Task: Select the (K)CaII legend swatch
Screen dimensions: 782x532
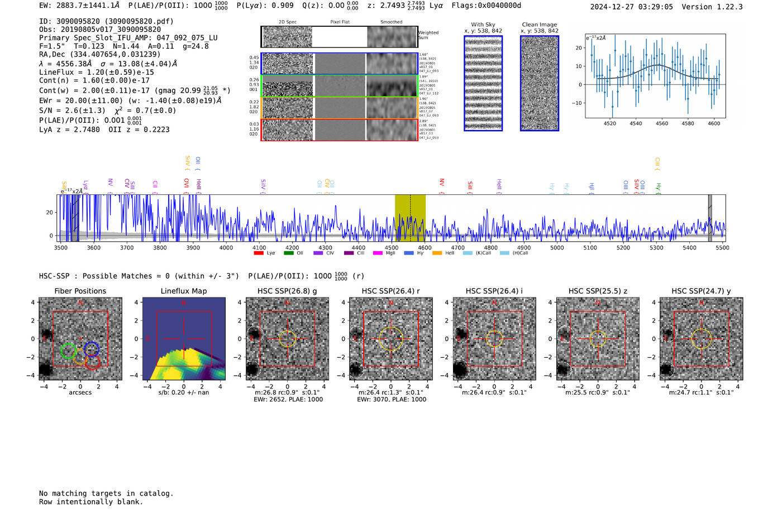Action: coord(468,253)
